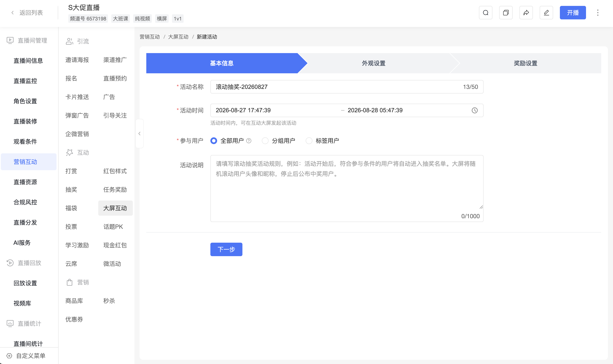Select 大屏互动 submenu item
This screenshot has width=613, height=364.
(x=115, y=208)
